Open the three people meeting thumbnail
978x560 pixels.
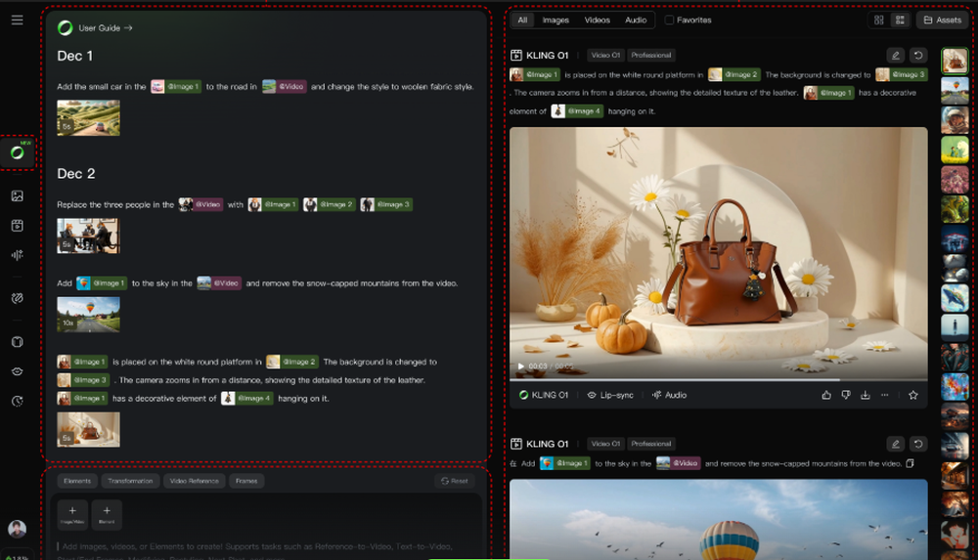[89, 236]
